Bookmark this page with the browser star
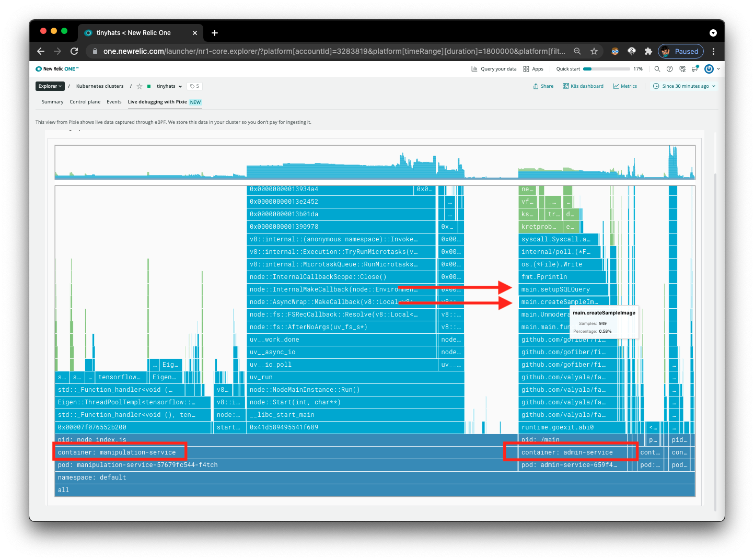The height and width of the screenshot is (560, 754). coord(594,51)
